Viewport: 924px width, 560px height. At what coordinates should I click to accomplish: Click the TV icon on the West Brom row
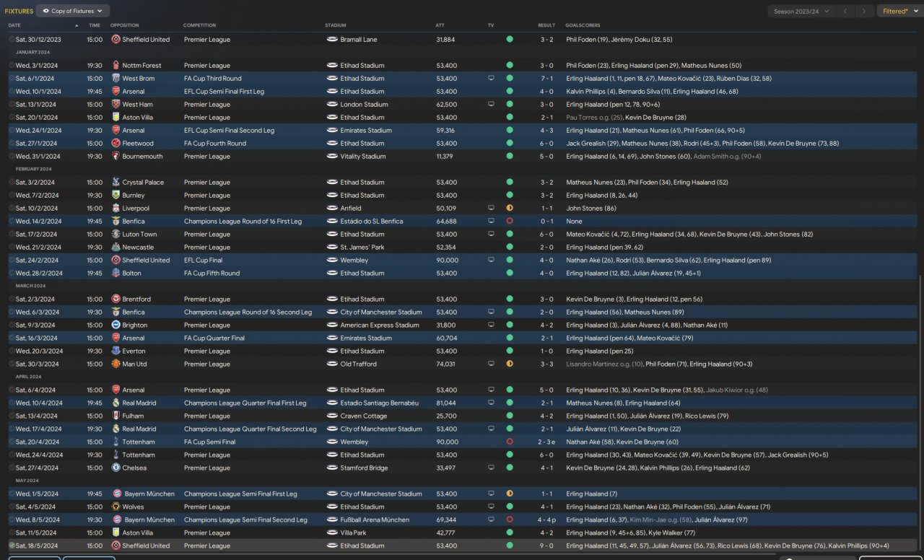tap(491, 79)
